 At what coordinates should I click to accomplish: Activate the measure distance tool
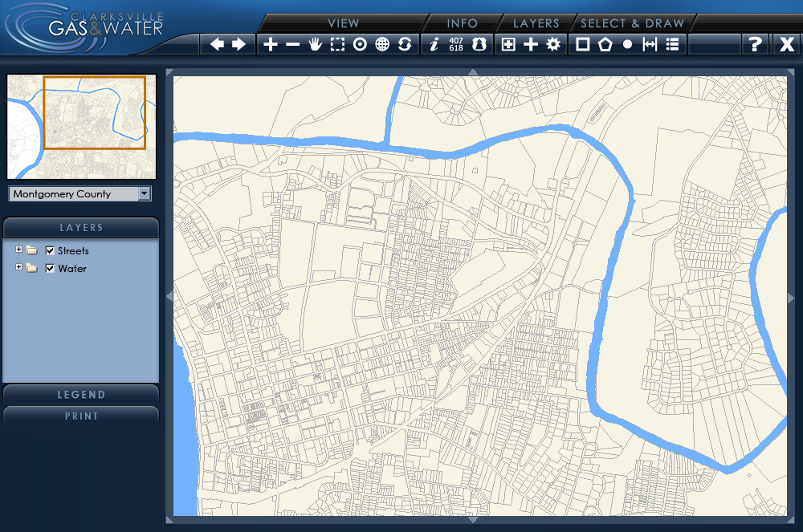650,44
